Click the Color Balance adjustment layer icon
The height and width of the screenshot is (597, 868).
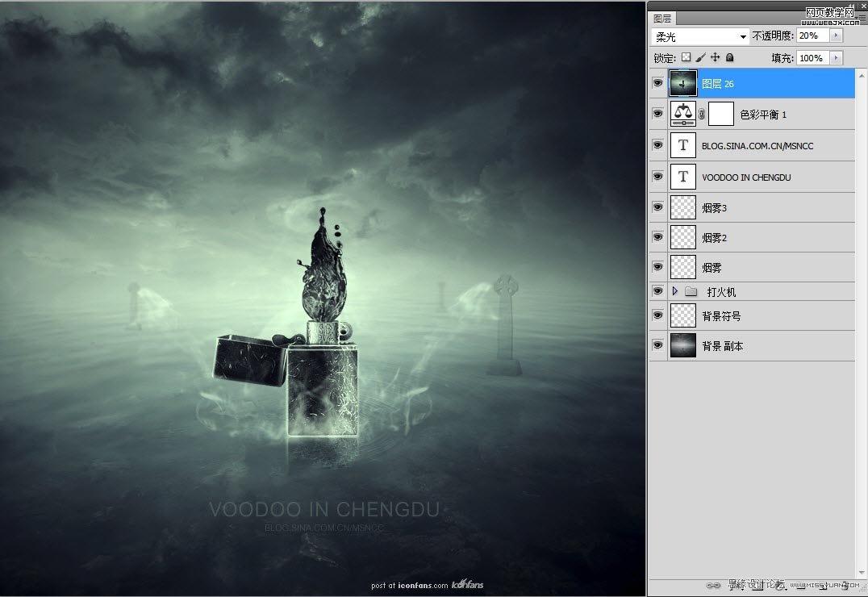682,114
